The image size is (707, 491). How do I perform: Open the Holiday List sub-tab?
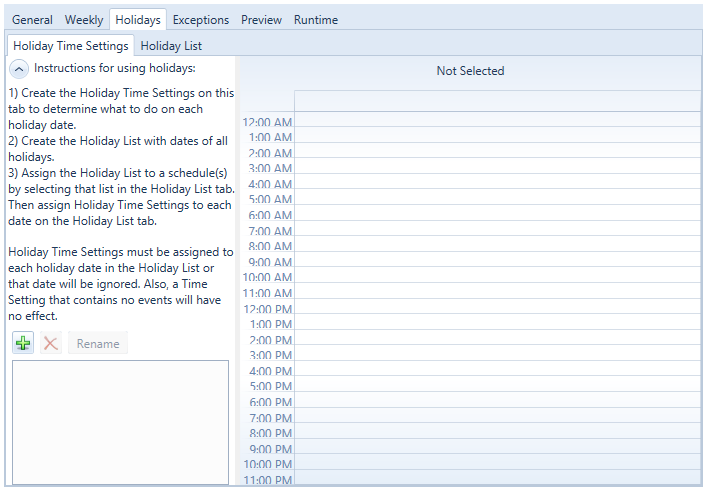point(171,46)
